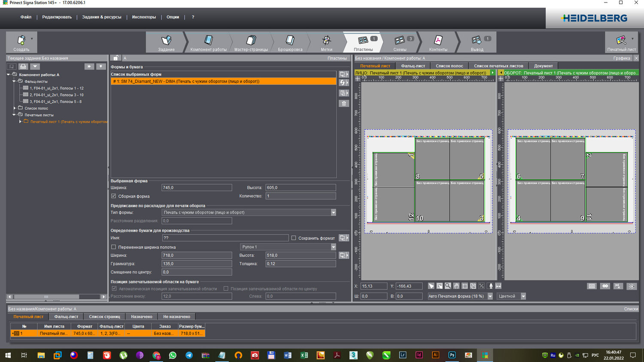Screen dimensions: 644x362
Task: Click the trash icon beside the forms list
Action: coord(343,103)
